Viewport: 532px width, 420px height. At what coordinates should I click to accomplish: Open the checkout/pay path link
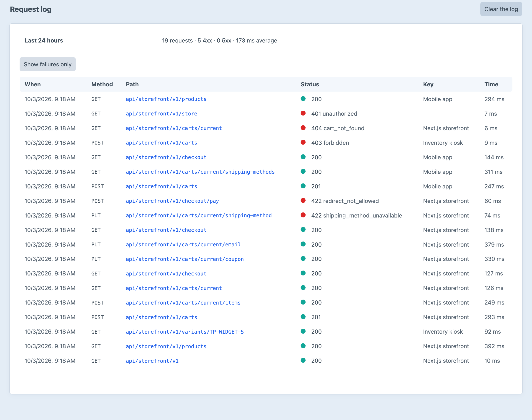pos(172,201)
